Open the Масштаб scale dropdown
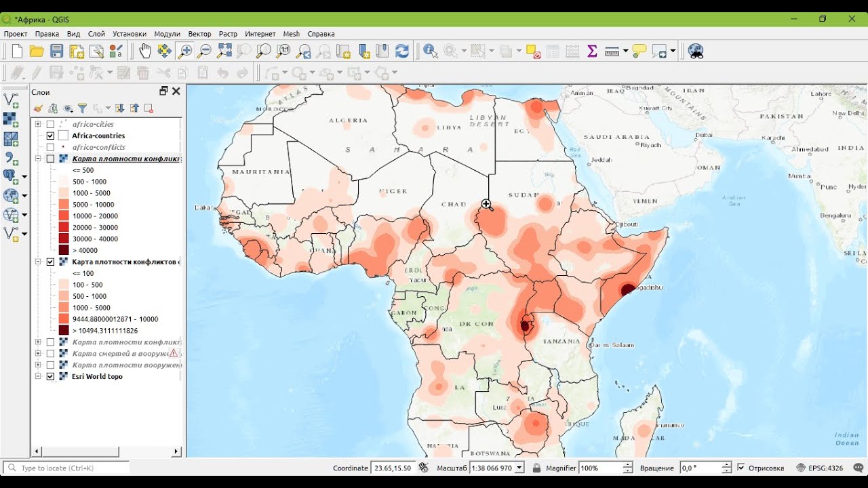This screenshot has height=488, width=868. pyautogui.click(x=519, y=468)
